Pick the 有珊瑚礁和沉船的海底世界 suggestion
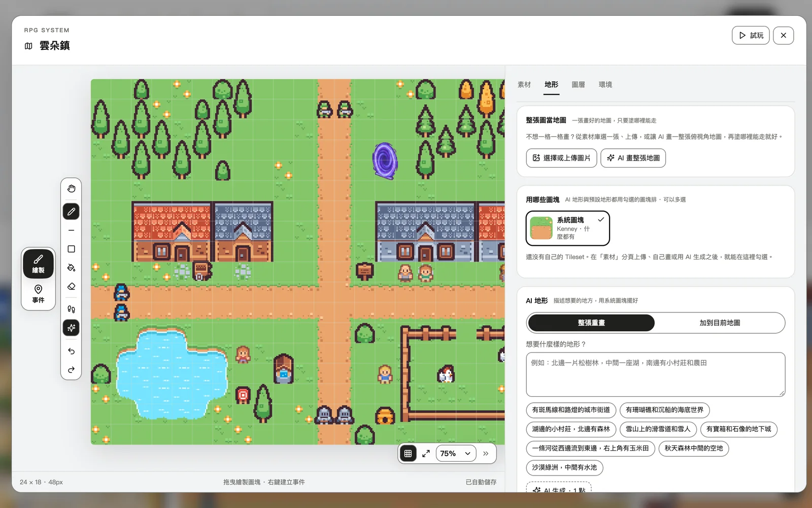 [x=664, y=410]
